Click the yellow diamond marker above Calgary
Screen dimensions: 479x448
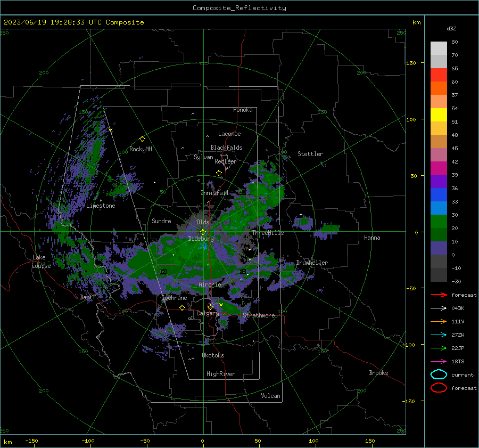(210, 307)
